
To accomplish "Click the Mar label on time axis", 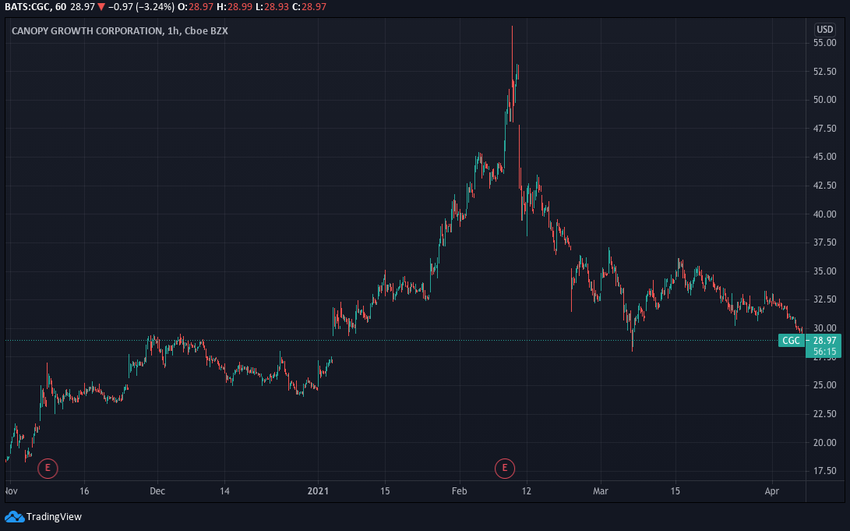I will [600, 491].
